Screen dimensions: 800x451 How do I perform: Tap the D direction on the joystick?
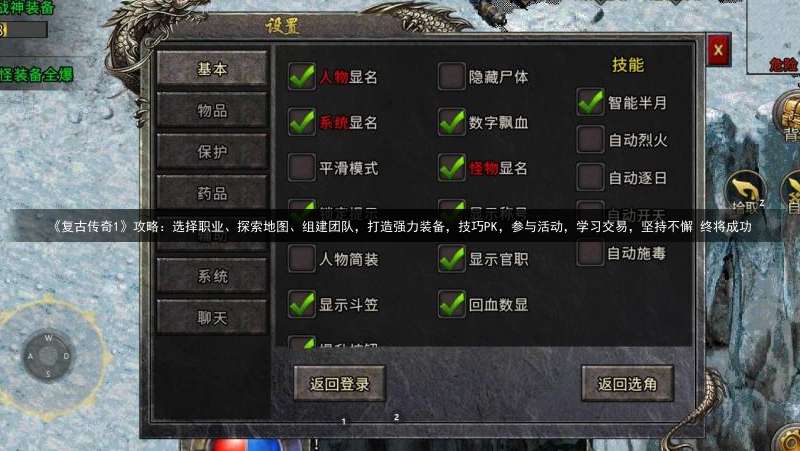coord(66,356)
